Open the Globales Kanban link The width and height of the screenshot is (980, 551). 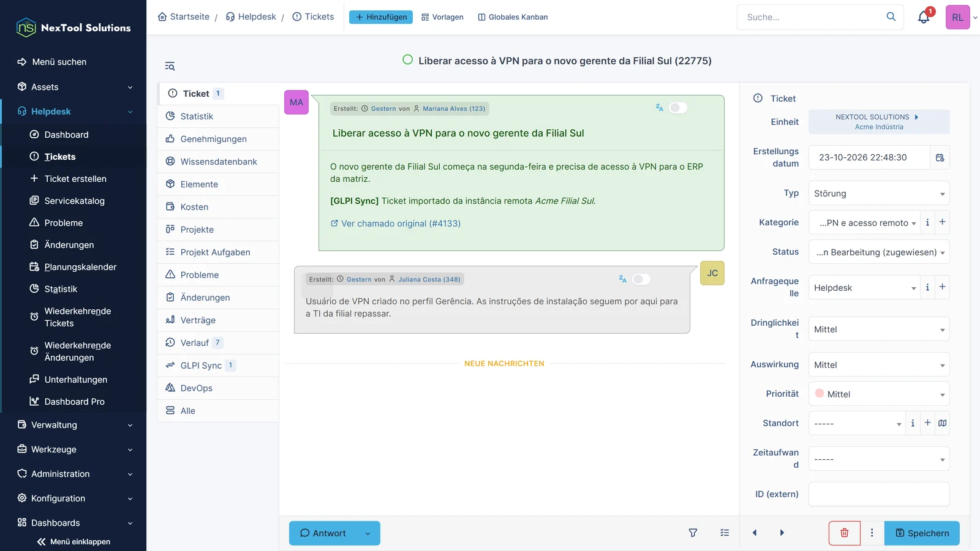(513, 17)
